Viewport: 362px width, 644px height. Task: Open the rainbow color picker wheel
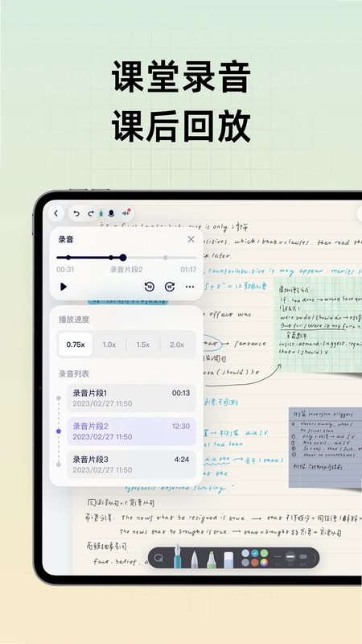point(265,563)
